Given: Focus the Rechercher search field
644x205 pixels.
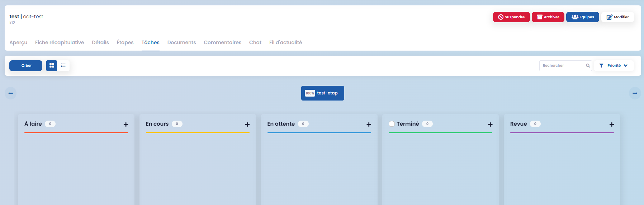Looking at the screenshot, I should (x=562, y=66).
